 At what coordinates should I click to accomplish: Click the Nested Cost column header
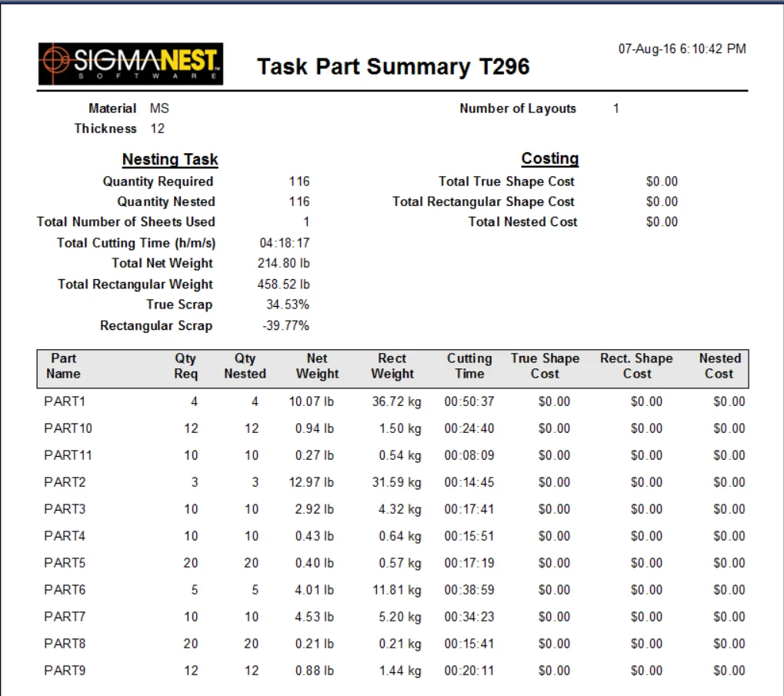719,366
